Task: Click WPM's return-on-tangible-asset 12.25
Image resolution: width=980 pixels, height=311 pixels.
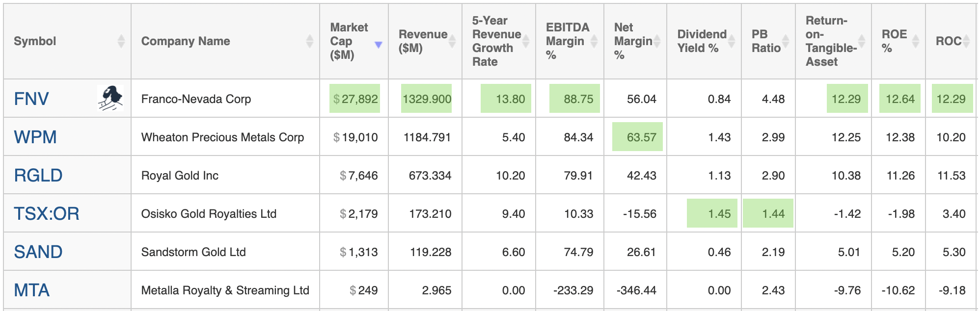Action: click(x=846, y=137)
